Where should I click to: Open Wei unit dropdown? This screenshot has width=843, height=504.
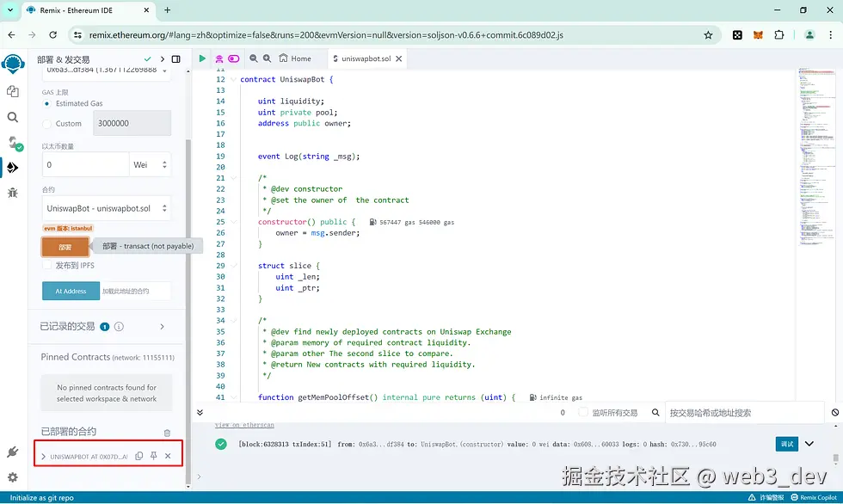coord(150,165)
